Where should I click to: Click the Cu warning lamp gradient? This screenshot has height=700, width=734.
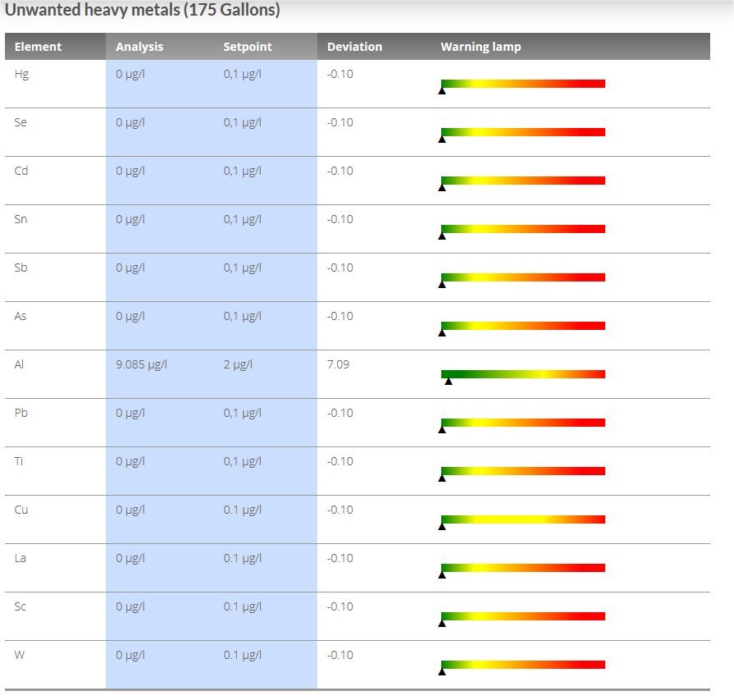click(523, 519)
